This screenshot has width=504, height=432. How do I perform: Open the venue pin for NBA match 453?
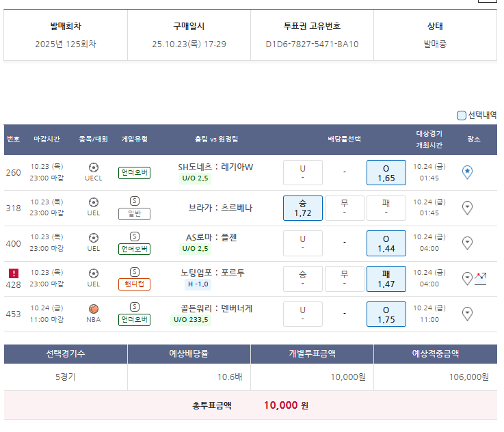tap(467, 314)
